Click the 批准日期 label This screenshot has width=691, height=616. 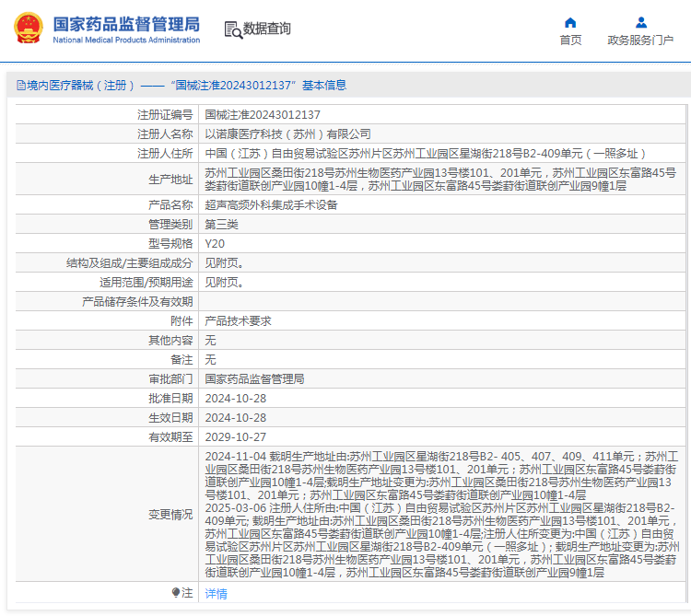pos(171,399)
